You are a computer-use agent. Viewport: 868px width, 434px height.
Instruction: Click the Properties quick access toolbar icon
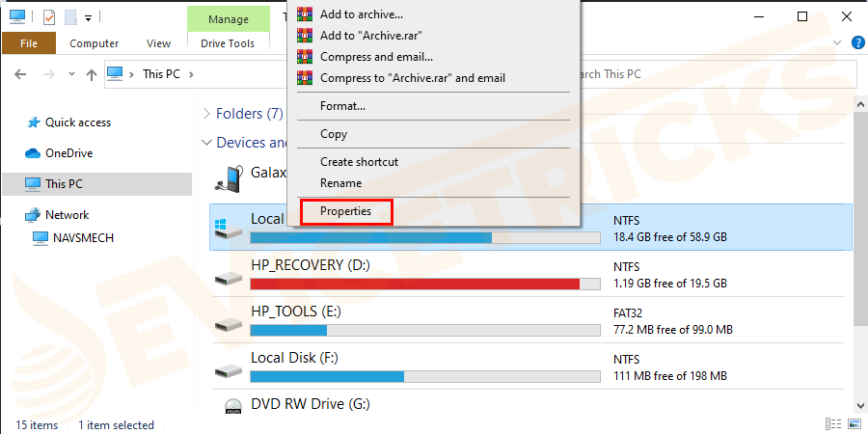click(49, 17)
